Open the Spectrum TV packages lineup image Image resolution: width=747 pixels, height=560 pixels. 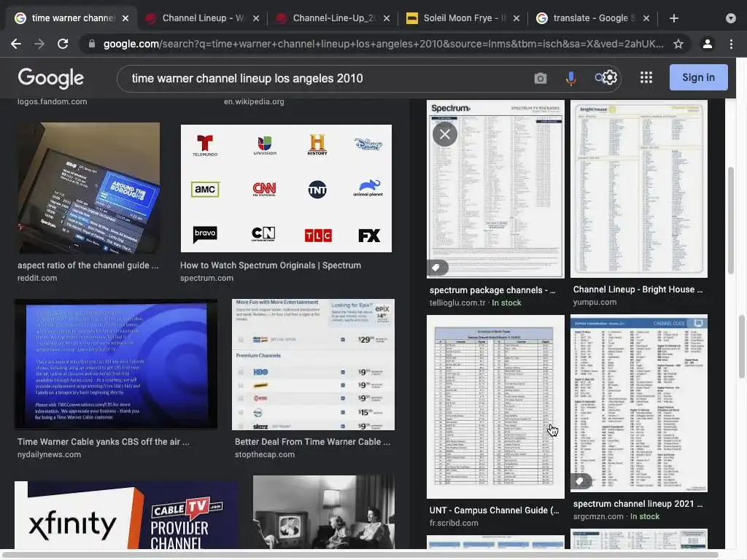coord(495,189)
